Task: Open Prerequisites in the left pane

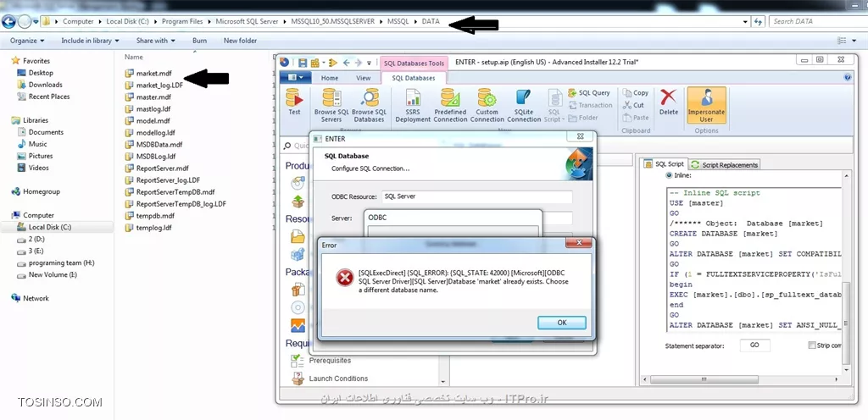Action: point(330,361)
